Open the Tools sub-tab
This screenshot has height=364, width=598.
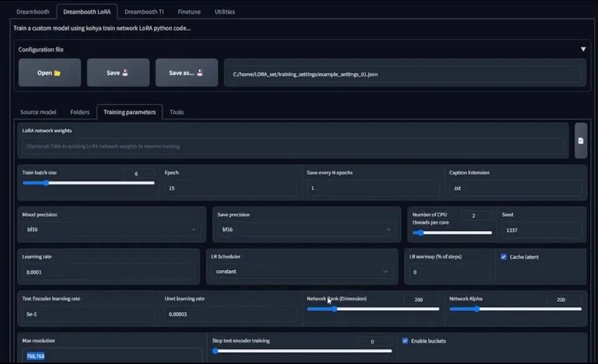pyautogui.click(x=176, y=112)
